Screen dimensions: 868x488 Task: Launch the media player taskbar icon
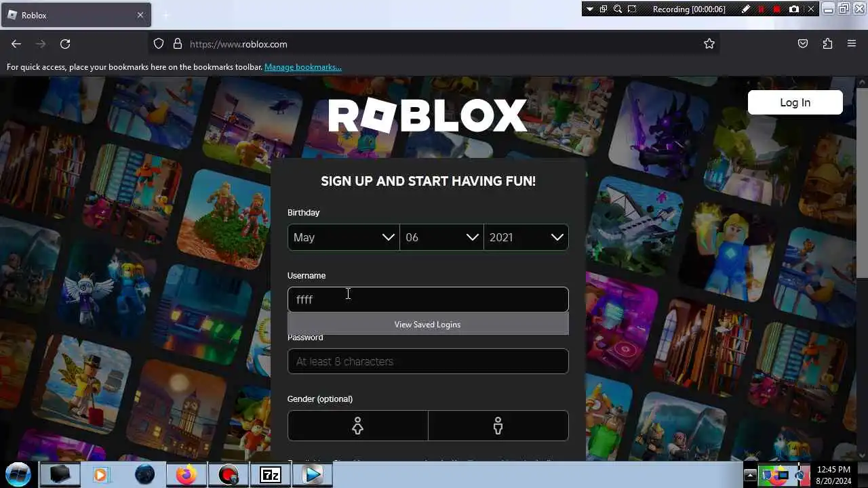coord(100,475)
